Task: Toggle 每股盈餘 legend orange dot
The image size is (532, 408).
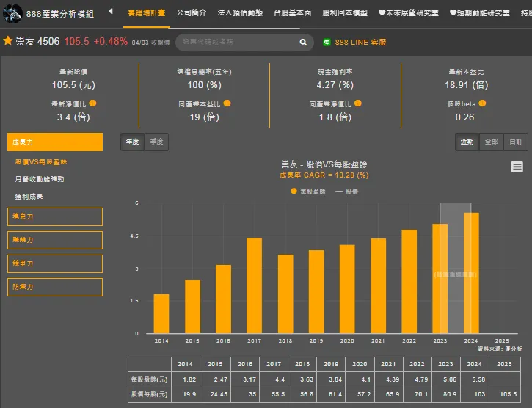Action: (294, 191)
